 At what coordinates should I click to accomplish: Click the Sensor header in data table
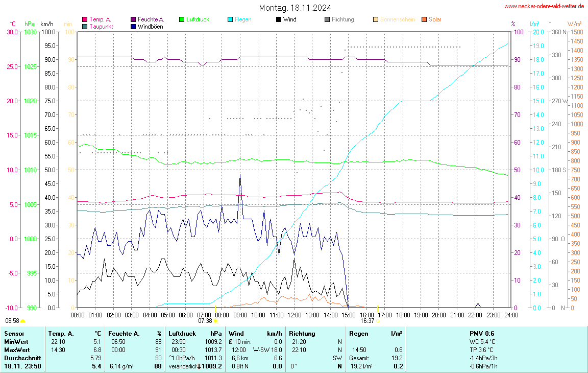pos(14,333)
